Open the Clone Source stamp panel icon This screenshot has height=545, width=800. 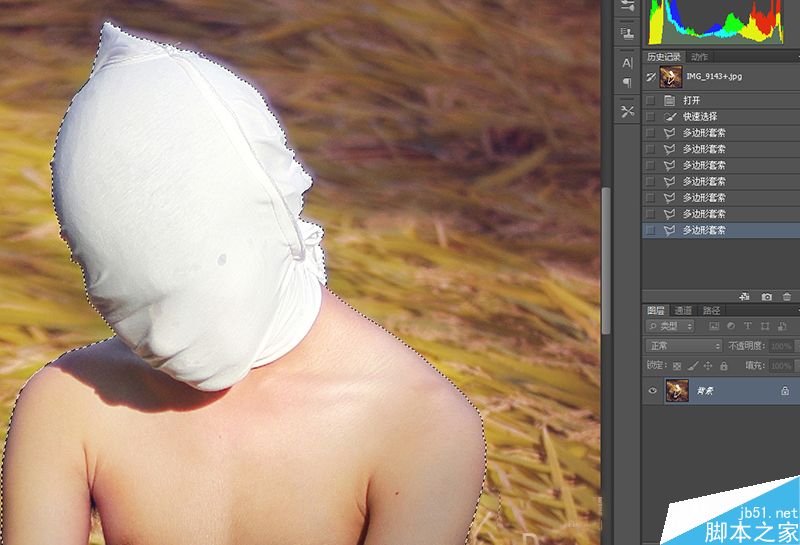click(627, 34)
